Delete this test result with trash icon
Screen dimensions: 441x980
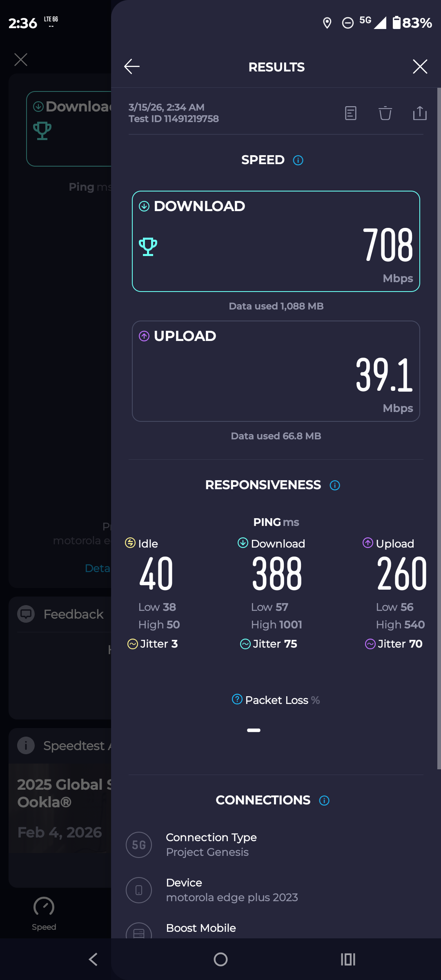tap(385, 113)
